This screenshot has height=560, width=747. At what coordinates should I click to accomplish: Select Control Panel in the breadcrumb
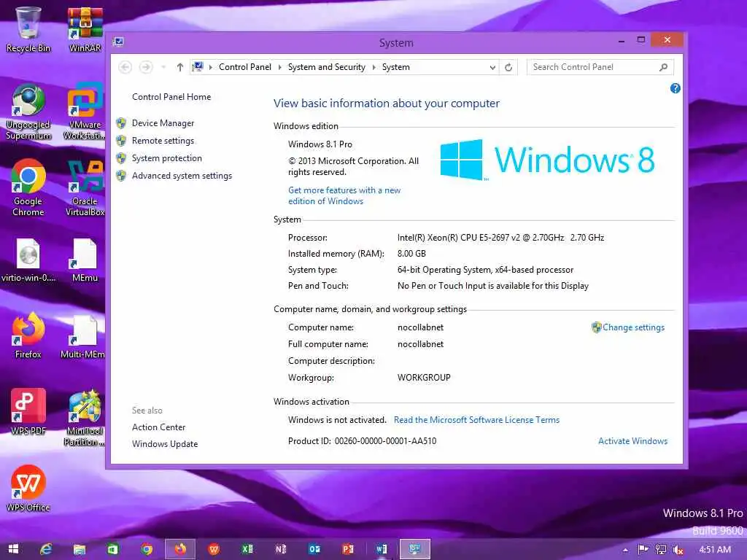[x=245, y=67]
